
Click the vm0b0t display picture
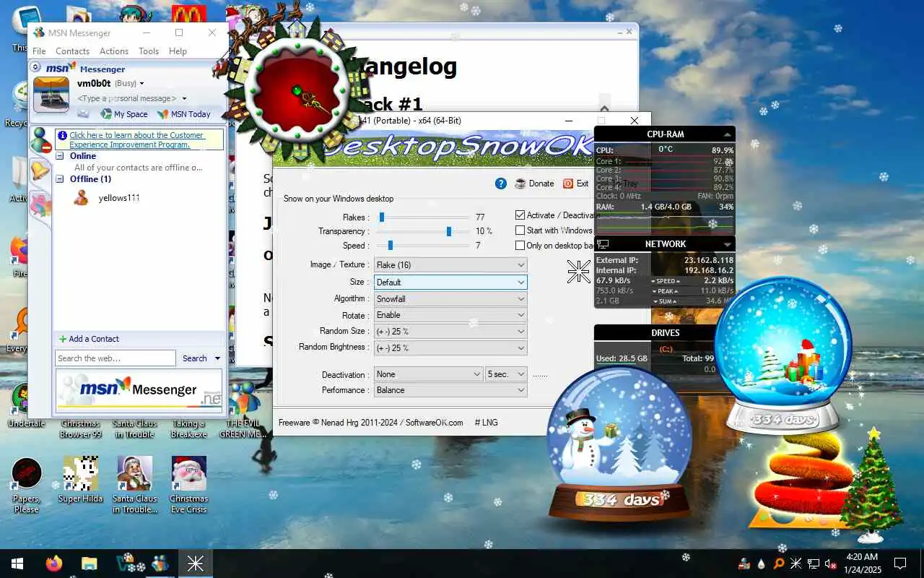[x=51, y=95]
